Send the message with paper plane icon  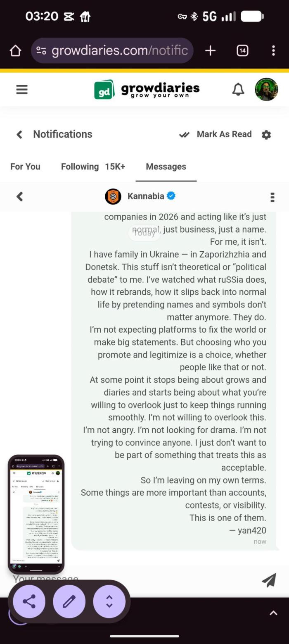pos(269,580)
